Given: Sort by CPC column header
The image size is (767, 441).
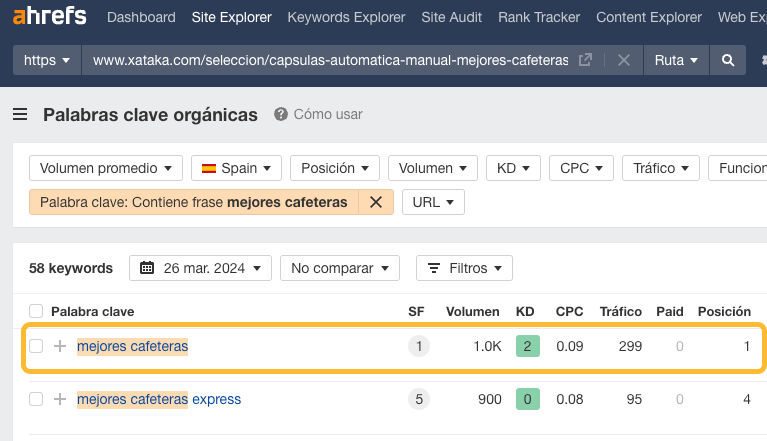Looking at the screenshot, I should point(569,311).
